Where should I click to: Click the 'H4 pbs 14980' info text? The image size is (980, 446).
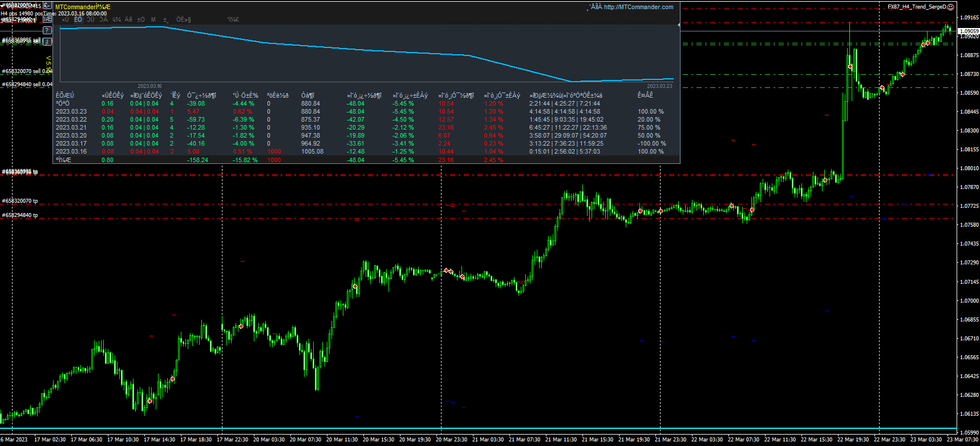[17, 13]
